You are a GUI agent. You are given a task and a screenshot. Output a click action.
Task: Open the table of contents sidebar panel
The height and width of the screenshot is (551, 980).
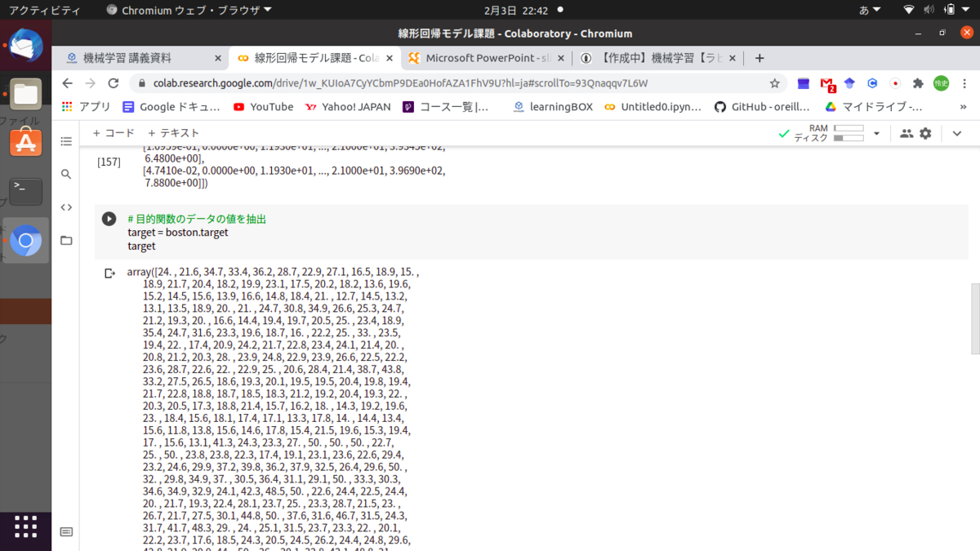point(66,141)
